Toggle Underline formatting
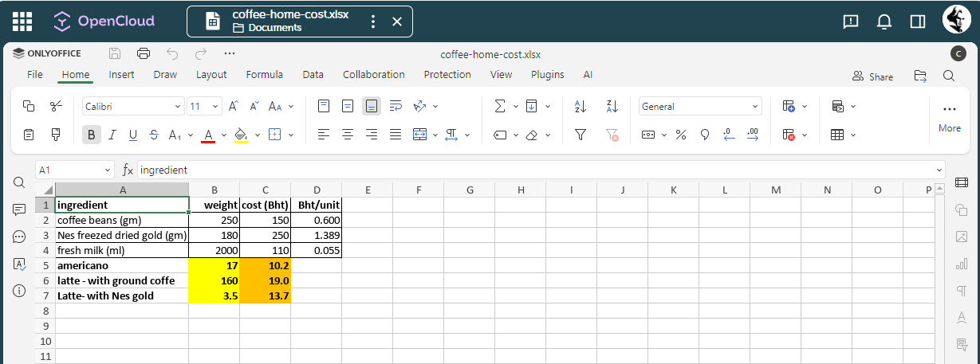The height and width of the screenshot is (364, 980). [x=132, y=135]
